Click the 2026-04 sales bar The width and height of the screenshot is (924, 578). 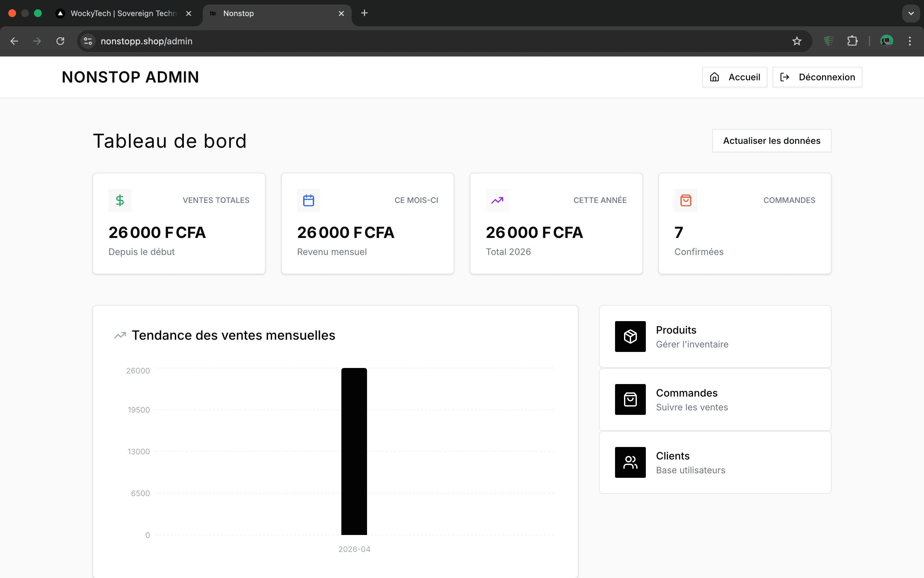click(354, 451)
